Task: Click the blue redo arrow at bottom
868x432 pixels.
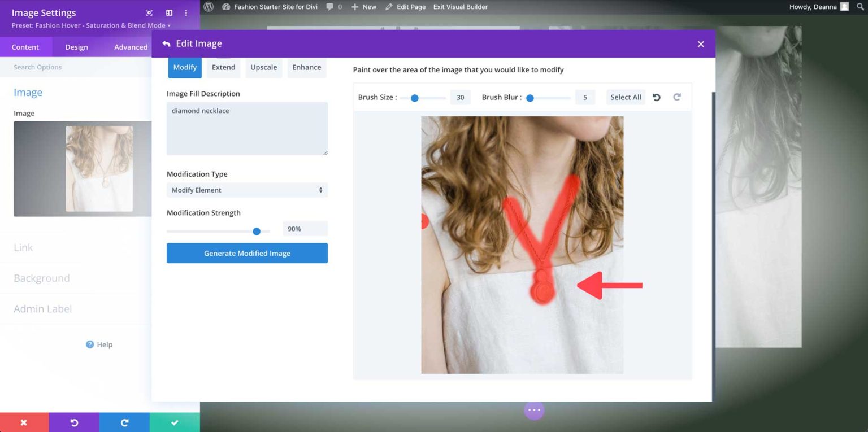Action: click(x=124, y=422)
